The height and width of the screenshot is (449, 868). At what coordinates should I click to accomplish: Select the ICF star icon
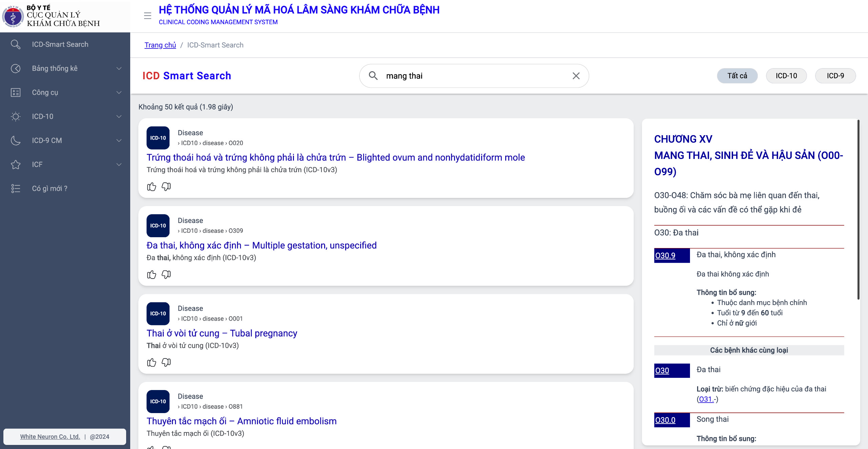point(16,164)
